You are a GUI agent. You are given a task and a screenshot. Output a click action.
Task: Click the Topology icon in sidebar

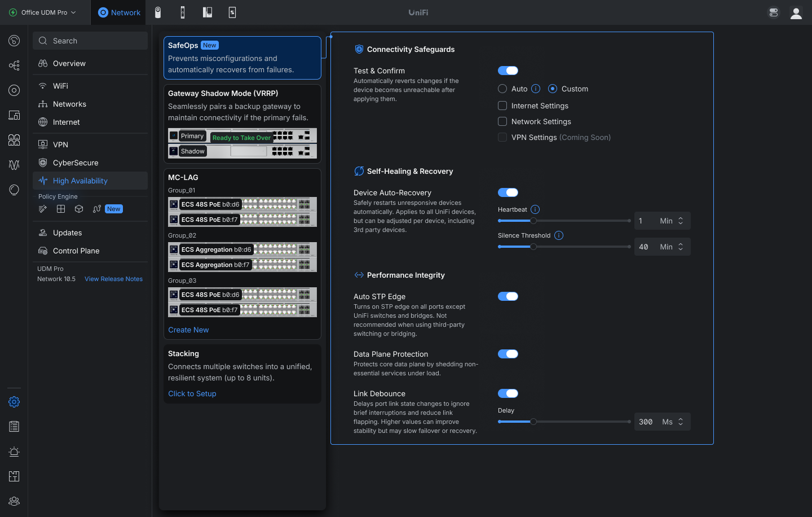pos(14,65)
